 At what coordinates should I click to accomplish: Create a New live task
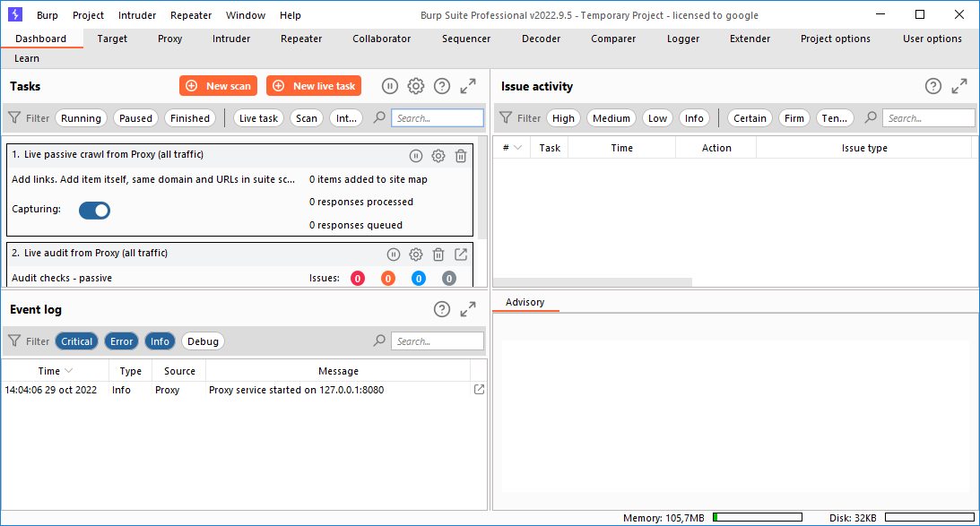pos(314,86)
